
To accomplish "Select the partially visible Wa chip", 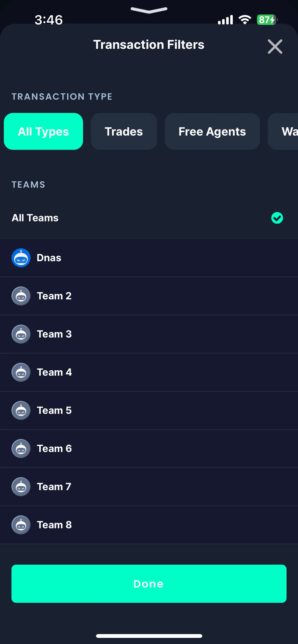I will tap(283, 131).
